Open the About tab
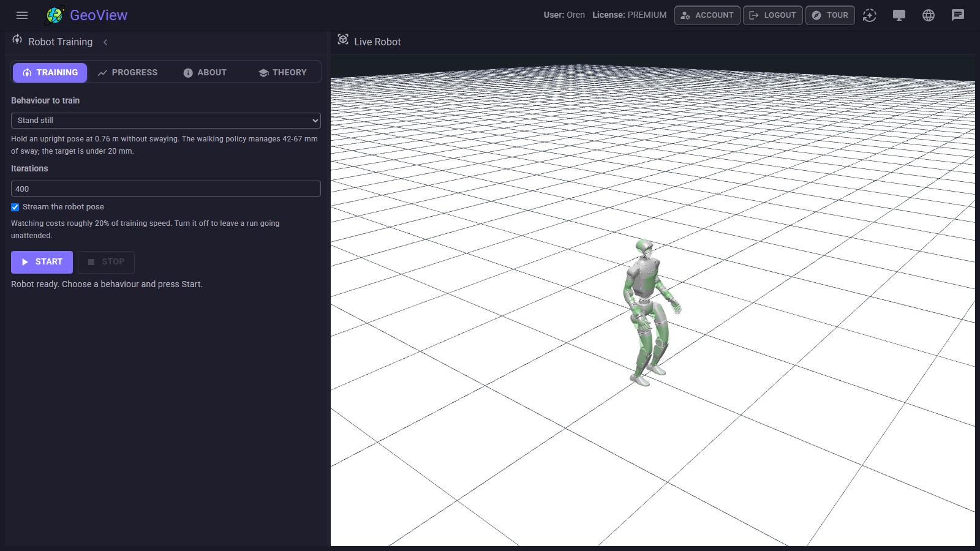Viewport: 980px width, 551px height. pyautogui.click(x=205, y=72)
